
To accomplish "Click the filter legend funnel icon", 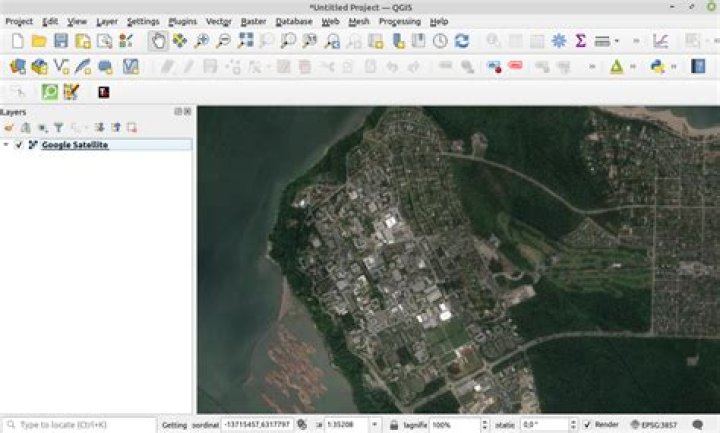I will point(59,128).
